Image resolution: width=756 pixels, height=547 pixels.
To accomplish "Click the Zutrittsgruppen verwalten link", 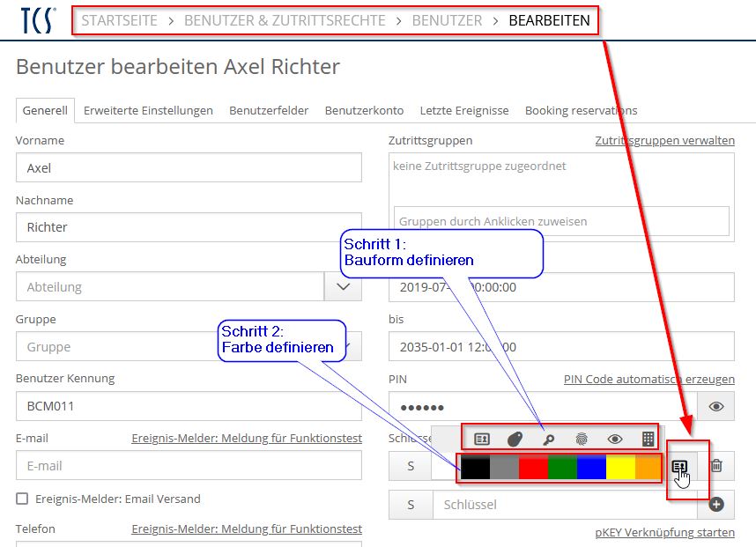I will coord(664,141).
